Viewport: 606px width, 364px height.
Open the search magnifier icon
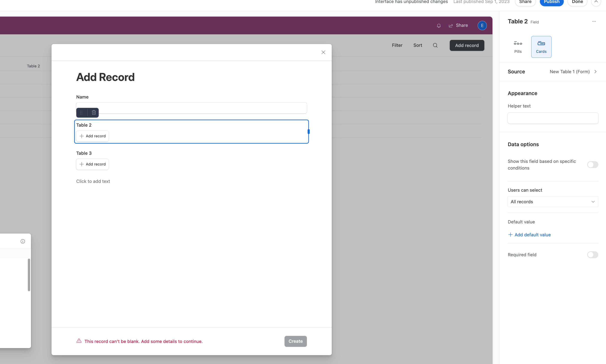[435, 45]
